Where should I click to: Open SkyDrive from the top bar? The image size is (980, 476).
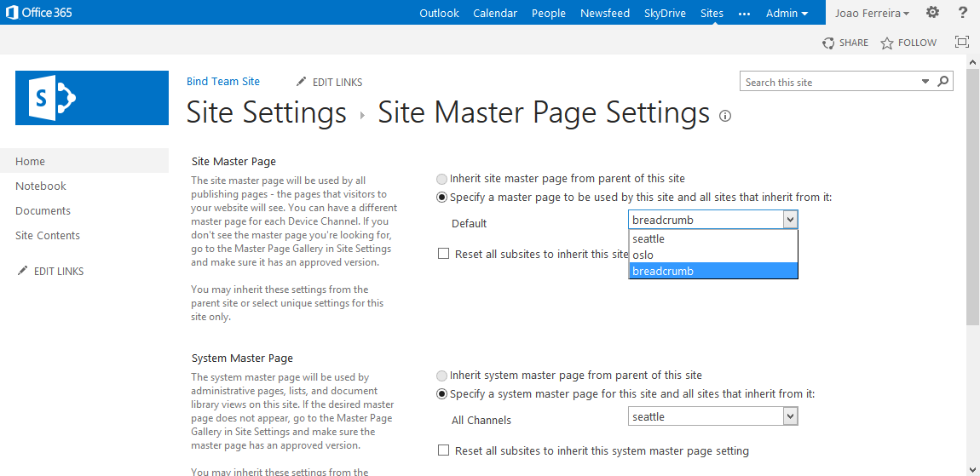point(665,13)
